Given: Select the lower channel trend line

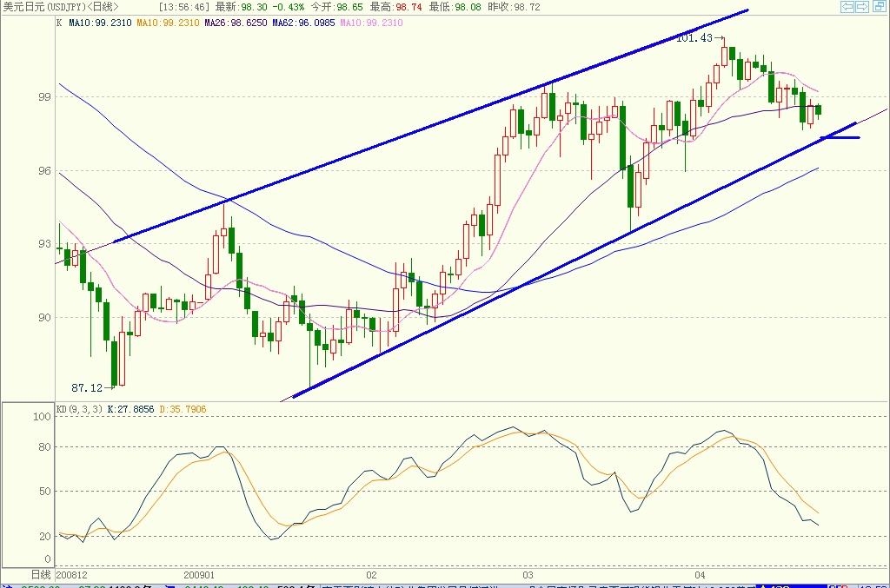Looking at the screenshot, I should tap(575, 260).
